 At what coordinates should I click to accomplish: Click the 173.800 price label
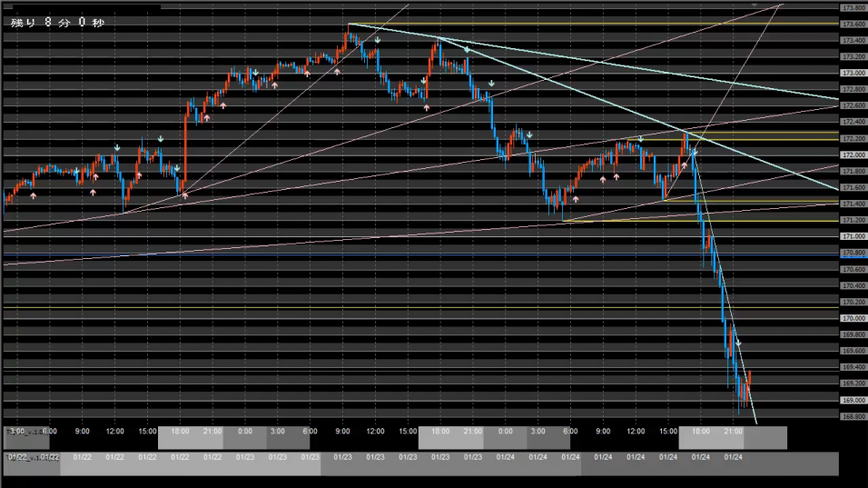point(853,8)
